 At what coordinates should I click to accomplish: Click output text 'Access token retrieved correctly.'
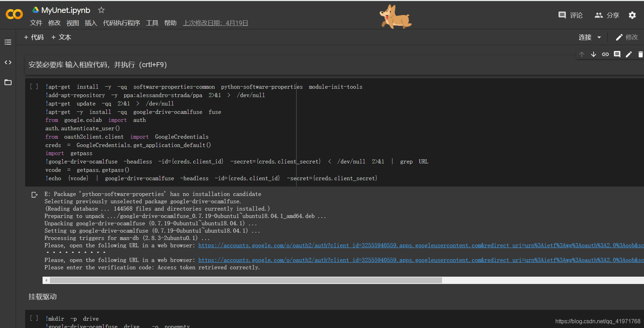(209, 267)
